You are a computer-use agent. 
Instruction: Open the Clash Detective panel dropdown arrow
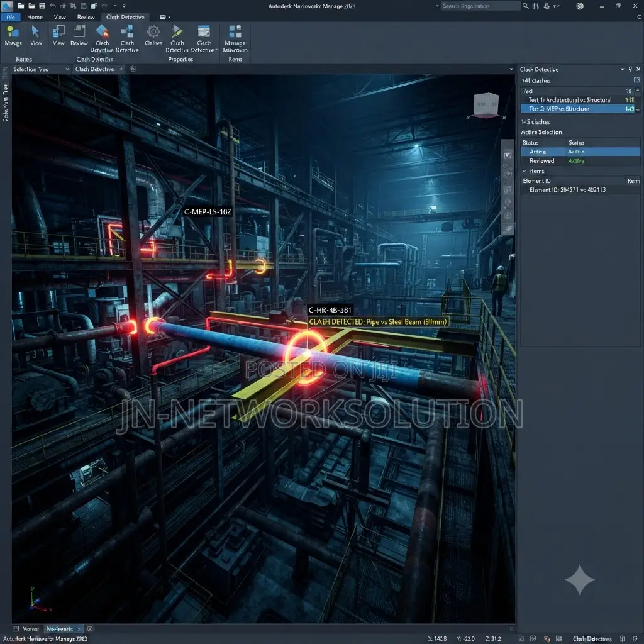(x=623, y=69)
